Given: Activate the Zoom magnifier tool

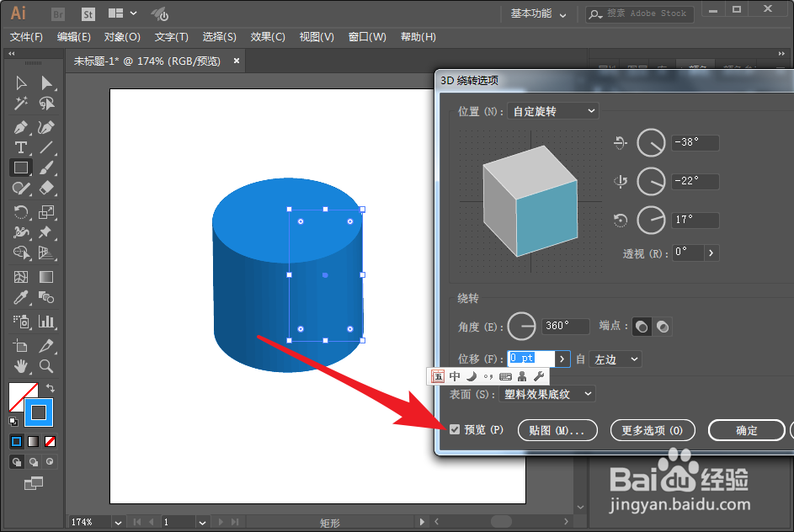Looking at the screenshot, I should click(46, 366).
